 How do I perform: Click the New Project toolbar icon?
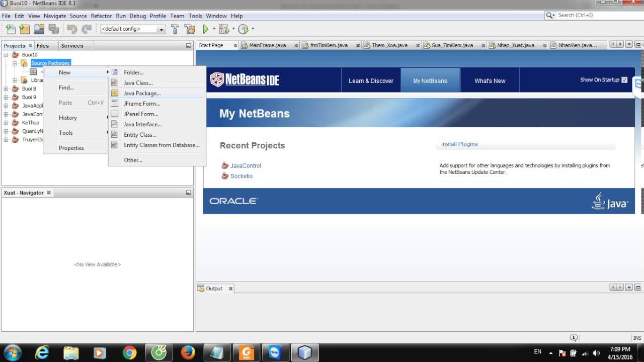[x=25, y=29]
